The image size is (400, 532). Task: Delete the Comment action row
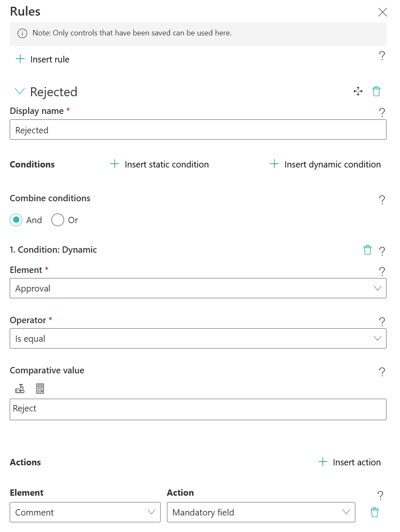(374, 512)
